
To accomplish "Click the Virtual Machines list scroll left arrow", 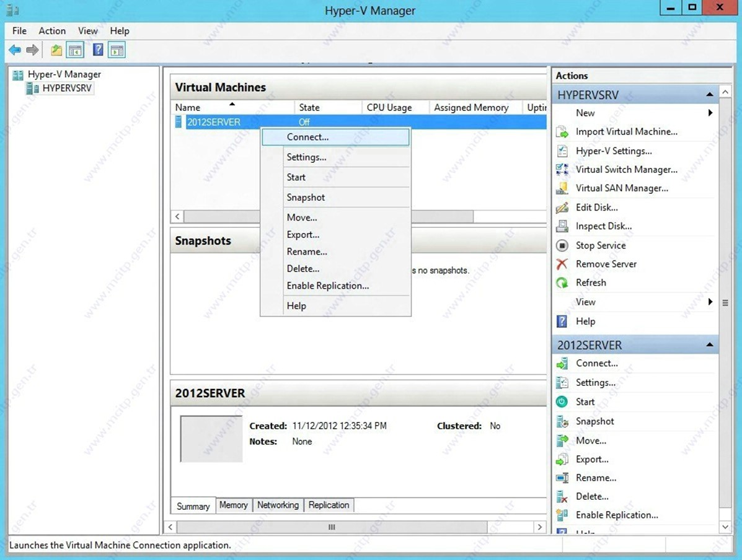I will pyautogui.click(x=177, y=217).
